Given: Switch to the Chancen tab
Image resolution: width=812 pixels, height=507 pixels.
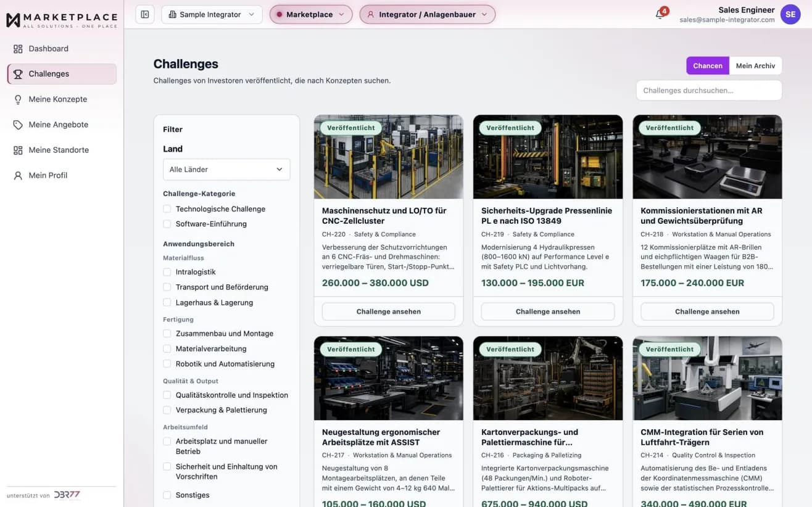Looking at the screenshot, I should 708,66.
